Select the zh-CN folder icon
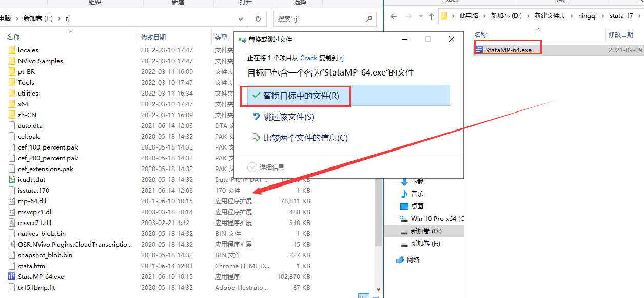The width and height of the screenshot is (644, 298). coord(12,115)
